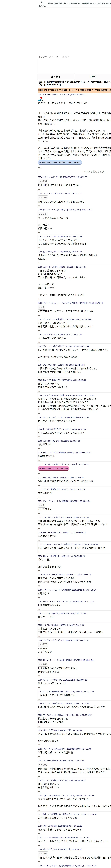The image size is (111, 868).
Task: Follow the >>796 anchor in post 0798
Action: tap(43, 854)
